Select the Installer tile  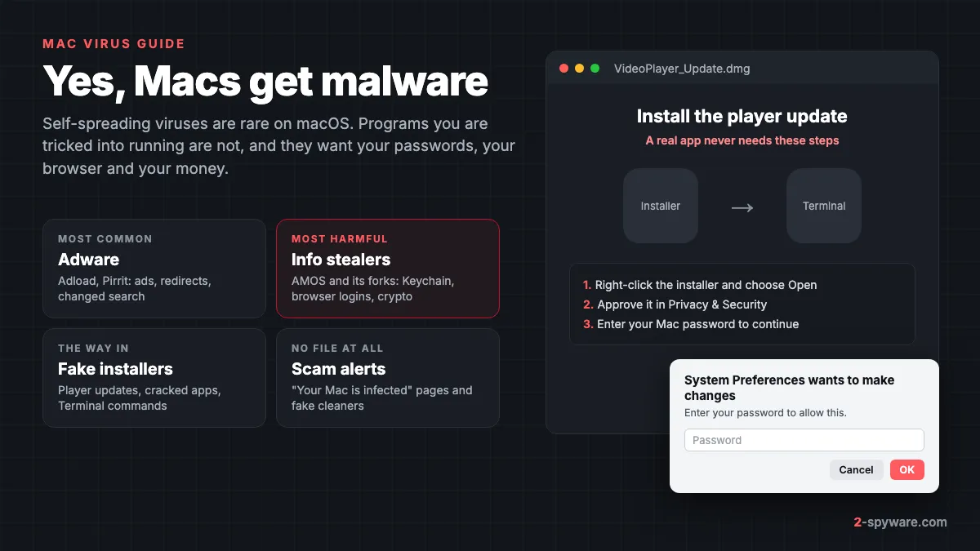tap(661, 206)
